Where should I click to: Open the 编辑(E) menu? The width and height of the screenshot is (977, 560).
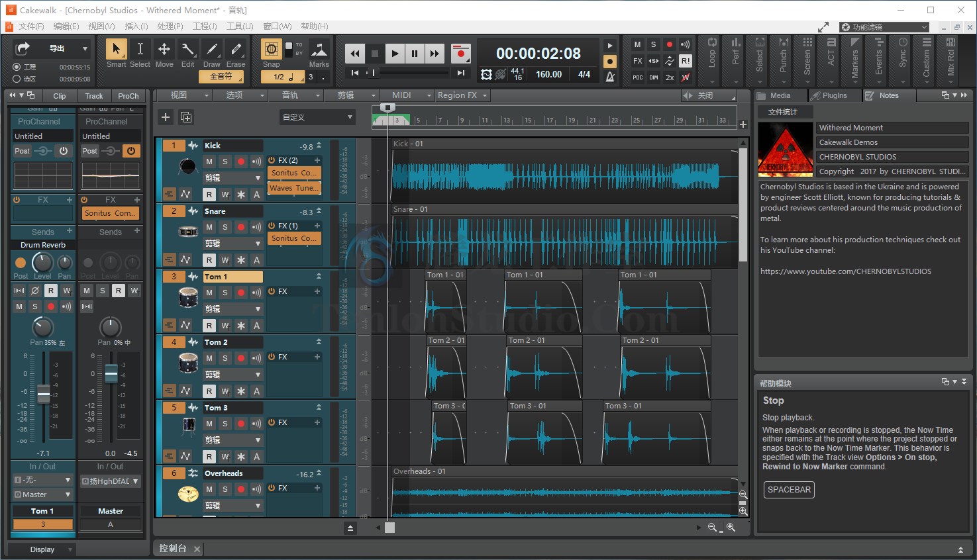66,26
